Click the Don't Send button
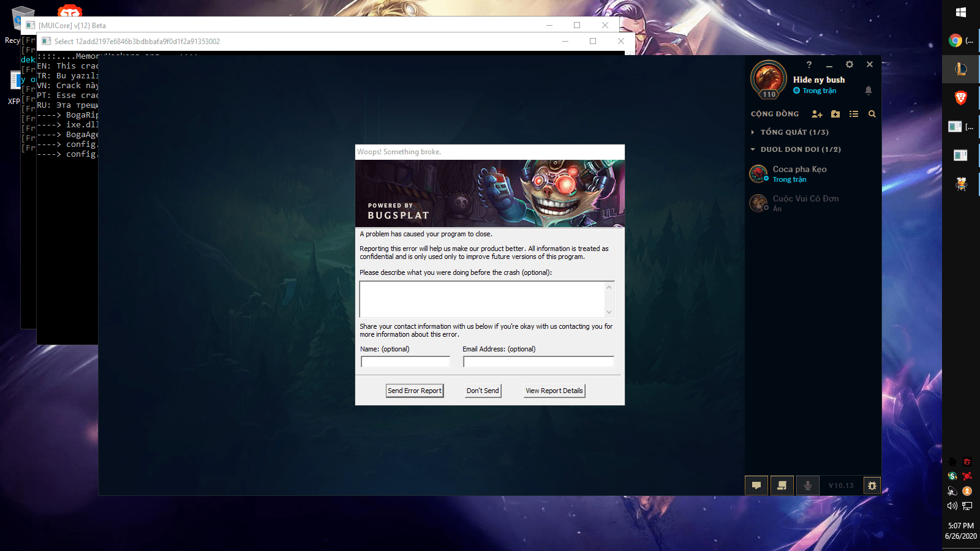 [x=483, y=391]
